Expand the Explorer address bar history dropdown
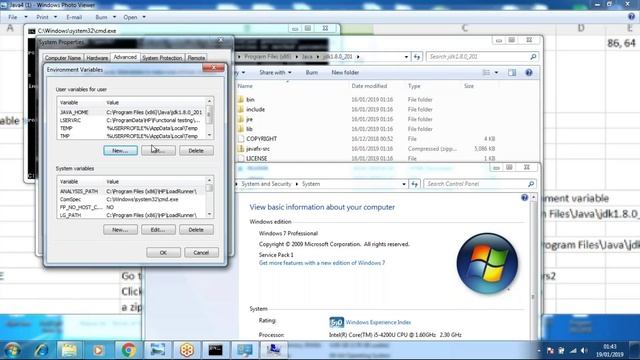 tap(406, 57)
